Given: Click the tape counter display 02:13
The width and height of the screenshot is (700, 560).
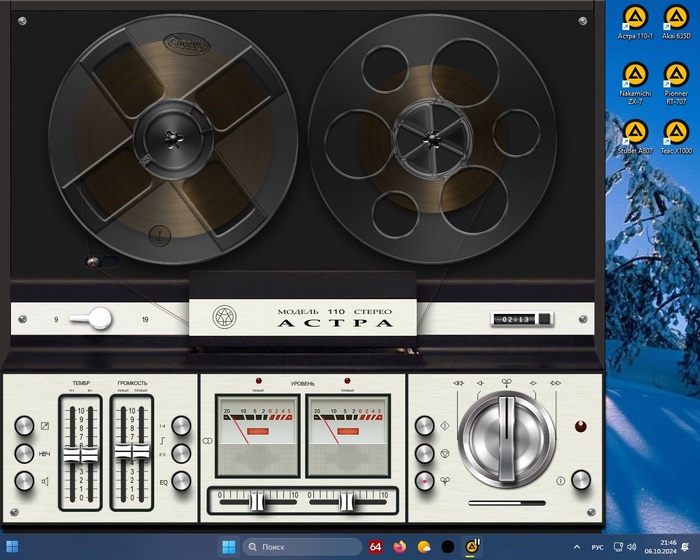Looking at the screenshot, I should point(515,319).
